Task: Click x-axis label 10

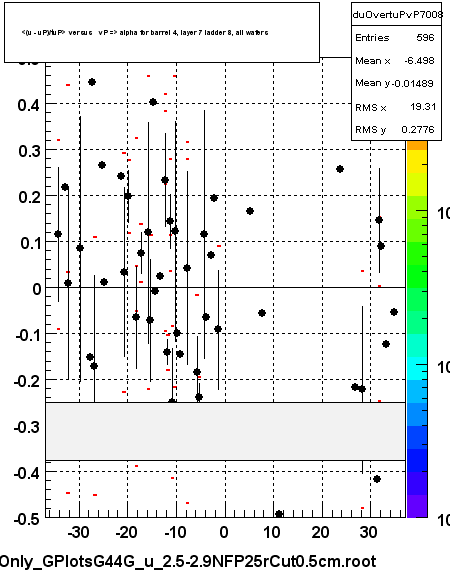Action: click(x=272, y=532)
